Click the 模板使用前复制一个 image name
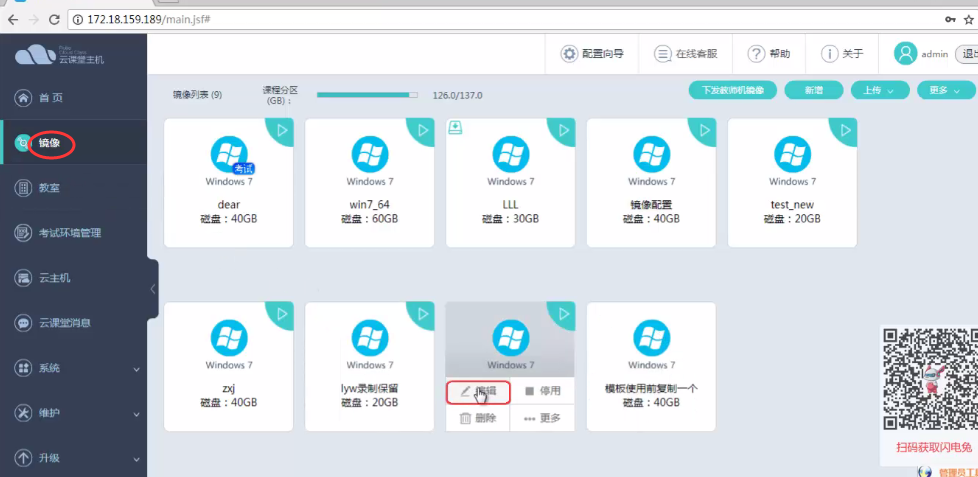Image resolution: width=978 pixels, height=477 pixels. tap(652, 388)
